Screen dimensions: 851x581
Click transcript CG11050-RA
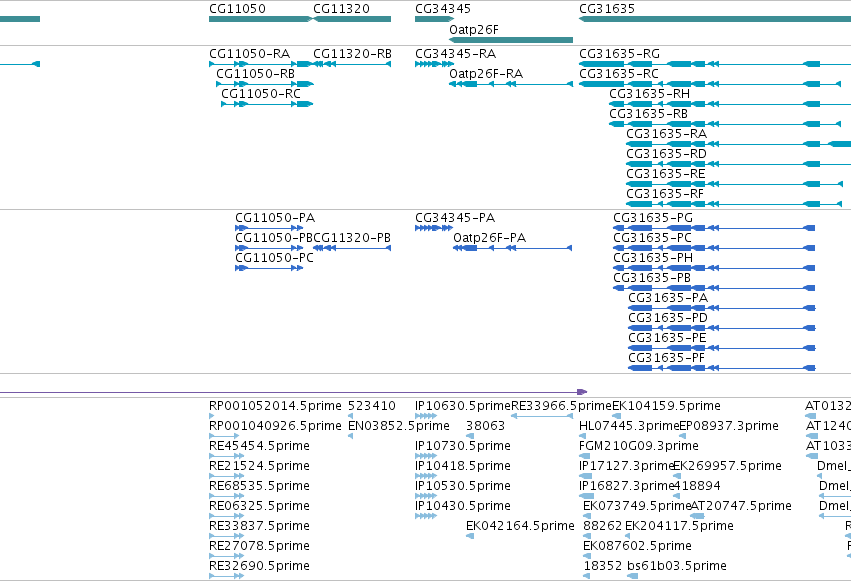tap(261, 64)
